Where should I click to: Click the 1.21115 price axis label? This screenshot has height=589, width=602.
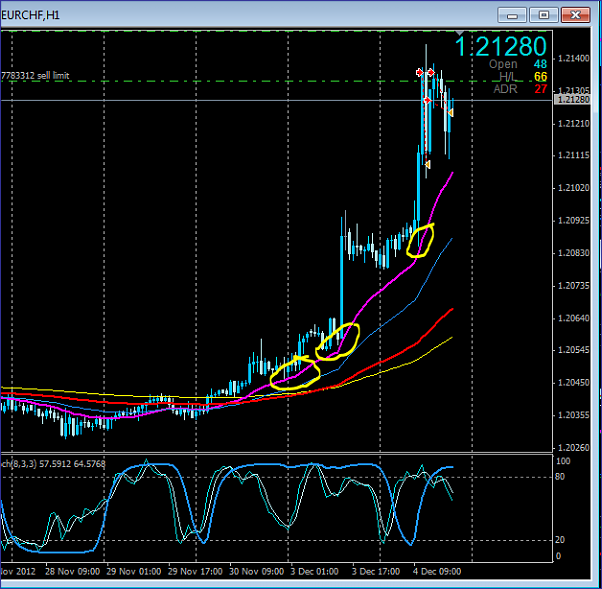[573, 156]
